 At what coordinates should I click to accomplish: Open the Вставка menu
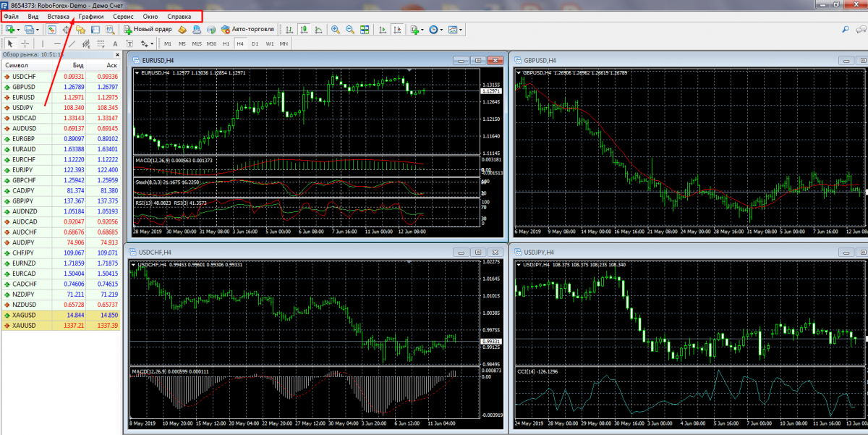click(58, 16)
